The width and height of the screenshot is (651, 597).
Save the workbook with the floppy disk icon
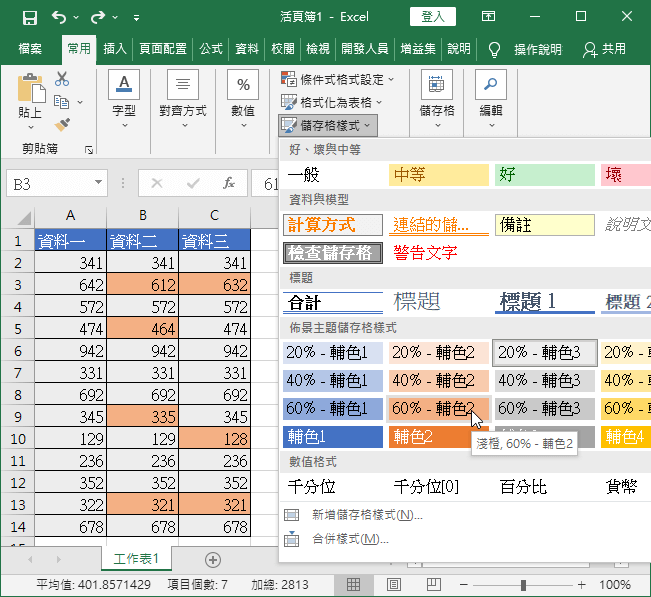click(30, 17)
